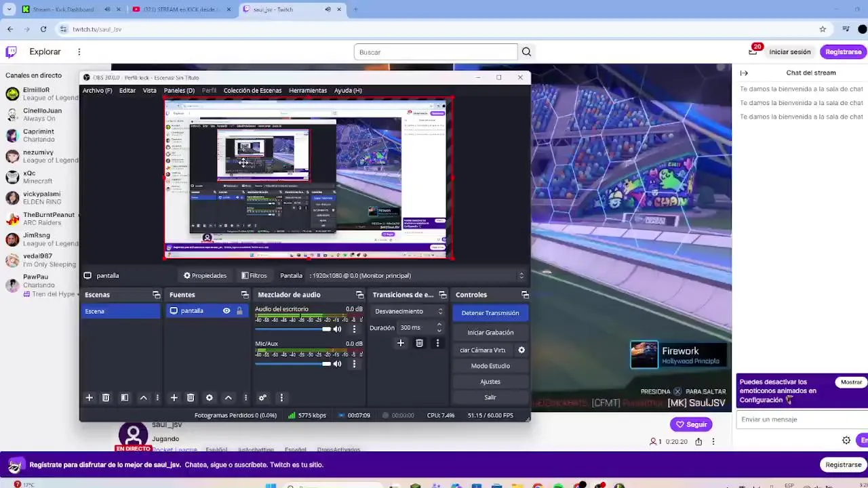Open Filtros for pantalla source

tap(254, 276)
